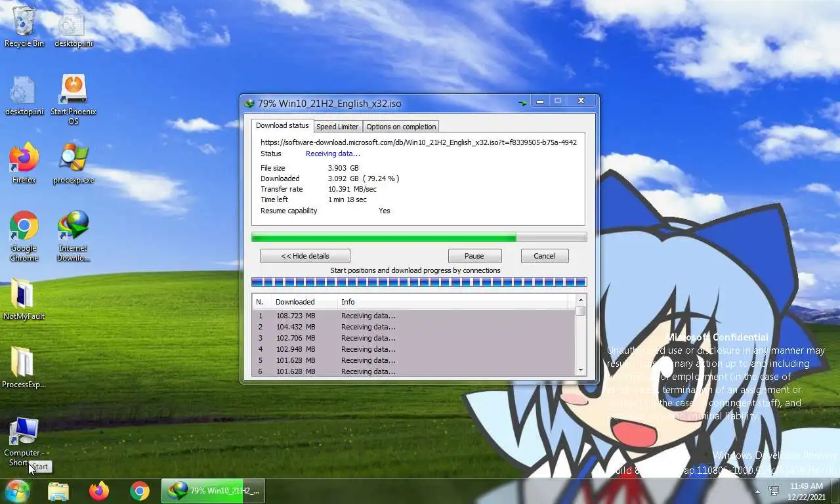Click the download URL text

(x=419, y=142)
